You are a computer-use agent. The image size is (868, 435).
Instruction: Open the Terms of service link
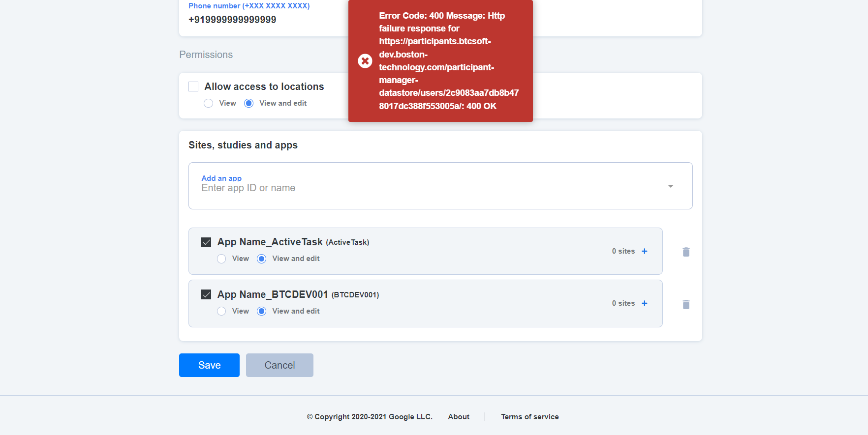point(530,417)
